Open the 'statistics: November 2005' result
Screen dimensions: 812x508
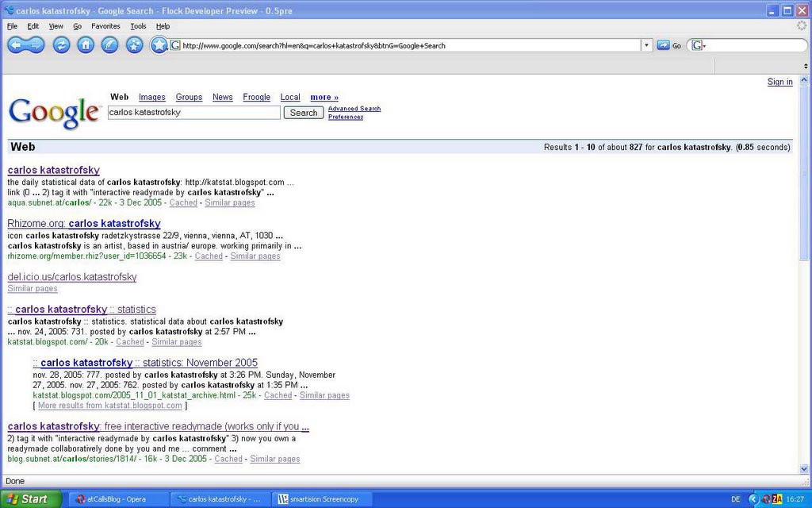tap(145, 362)
